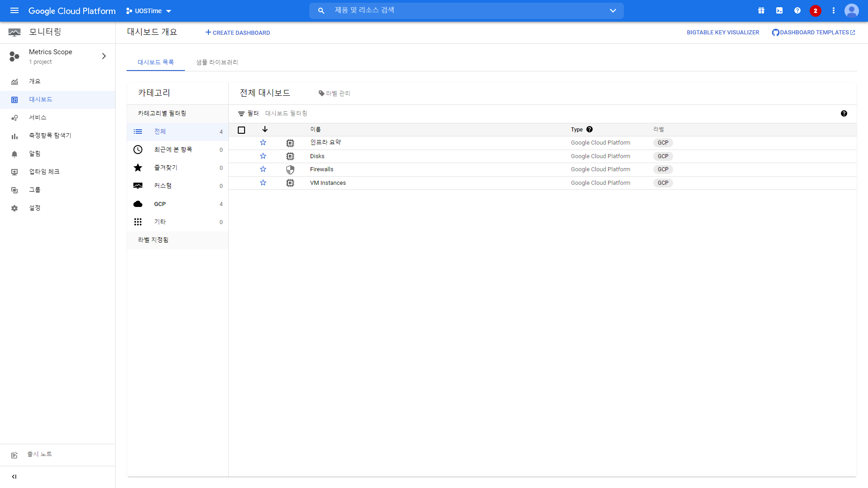Select the 최근에 본 항목 category
The image size is (868, 488).
pos(178,150)
